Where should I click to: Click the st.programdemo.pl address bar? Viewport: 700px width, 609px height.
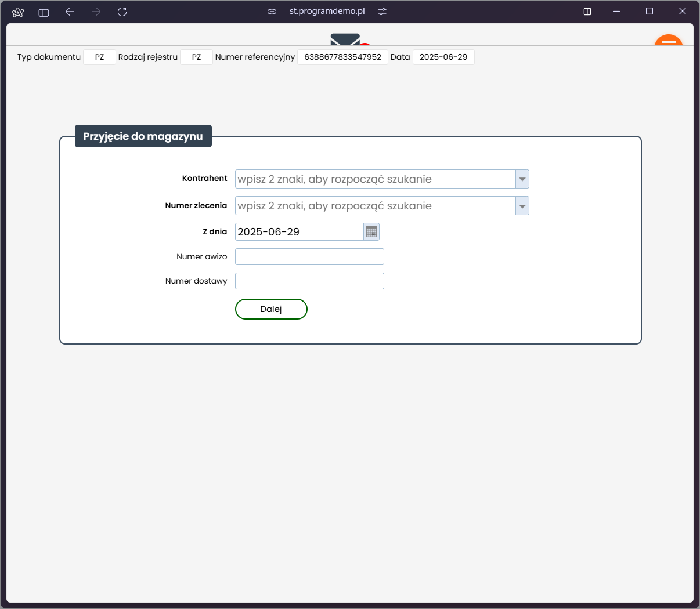327,12
